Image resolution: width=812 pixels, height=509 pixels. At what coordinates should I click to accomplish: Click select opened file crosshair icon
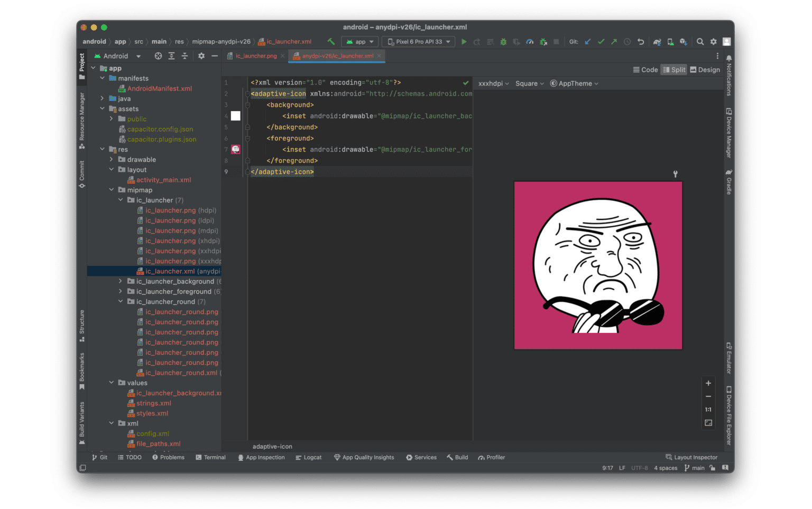(158, 56)
